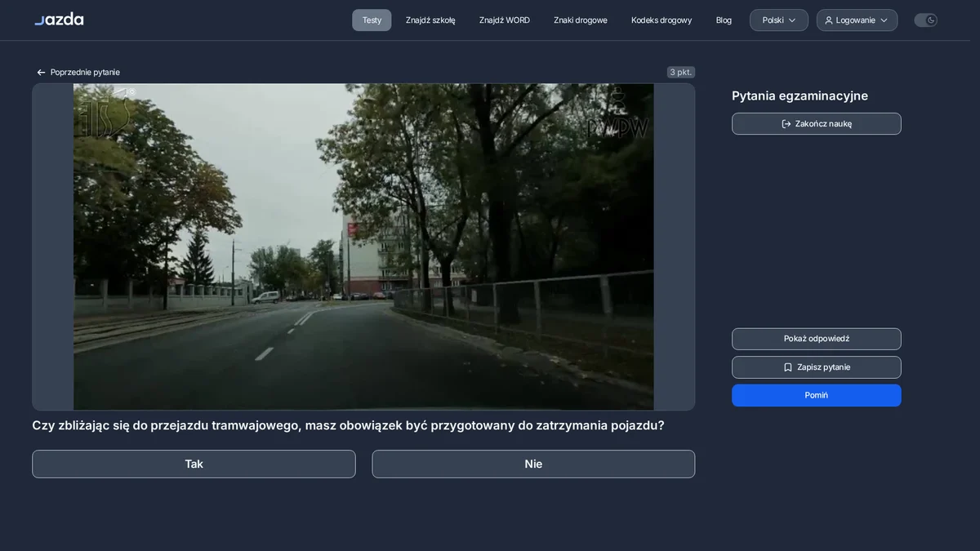Answer Nie to the question
This screenshot has width=980, height=551.
[533, 464]
